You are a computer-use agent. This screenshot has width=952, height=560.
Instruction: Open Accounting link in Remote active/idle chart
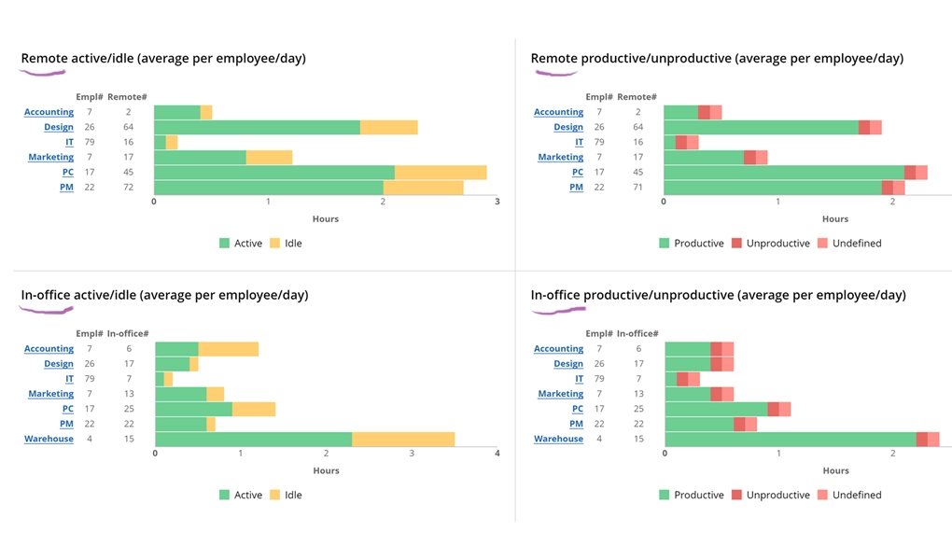tap(49, 112)
